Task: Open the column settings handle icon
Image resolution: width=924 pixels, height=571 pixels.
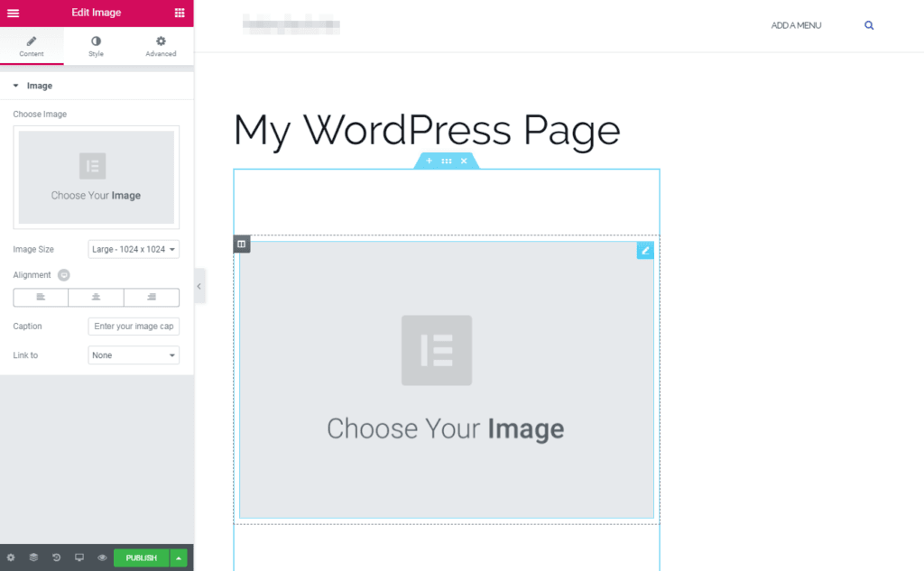Action: pyautogui.click(x=241, y=244)
